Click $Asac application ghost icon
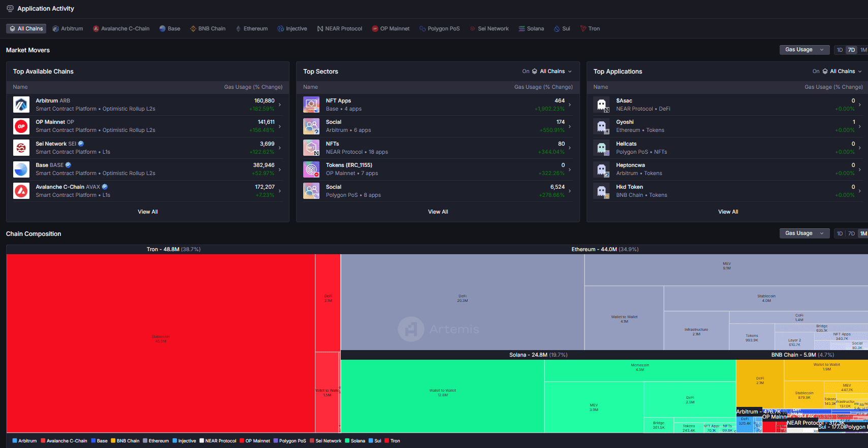 click(601, 105)
